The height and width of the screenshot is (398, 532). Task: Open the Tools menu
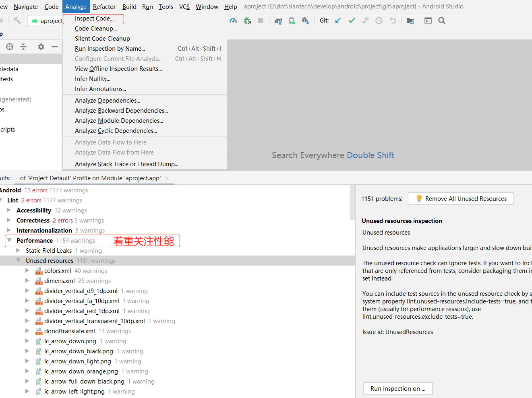pyautogui.click(x=166, y=6)
